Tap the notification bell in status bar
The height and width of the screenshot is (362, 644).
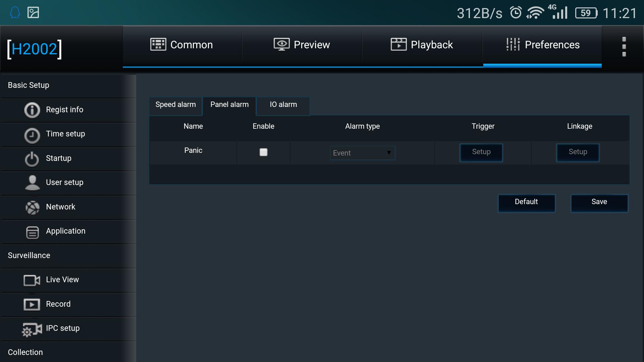pyautogui.click(x=15, y=13)
